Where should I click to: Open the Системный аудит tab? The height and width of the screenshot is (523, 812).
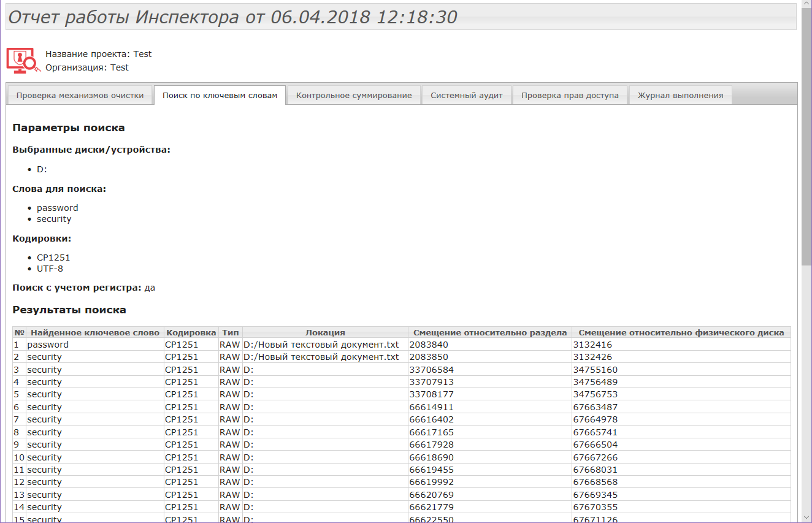coord(466,95)
